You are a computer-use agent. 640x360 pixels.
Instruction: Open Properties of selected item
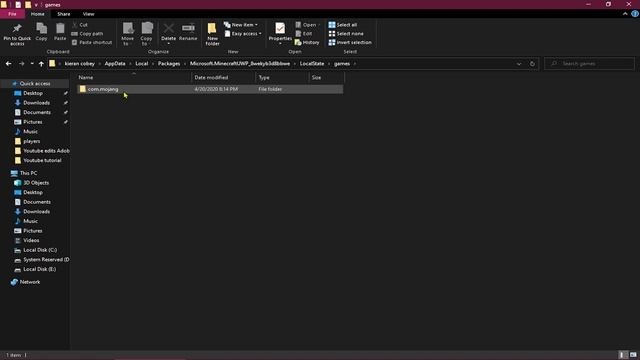tap(280, 34)
